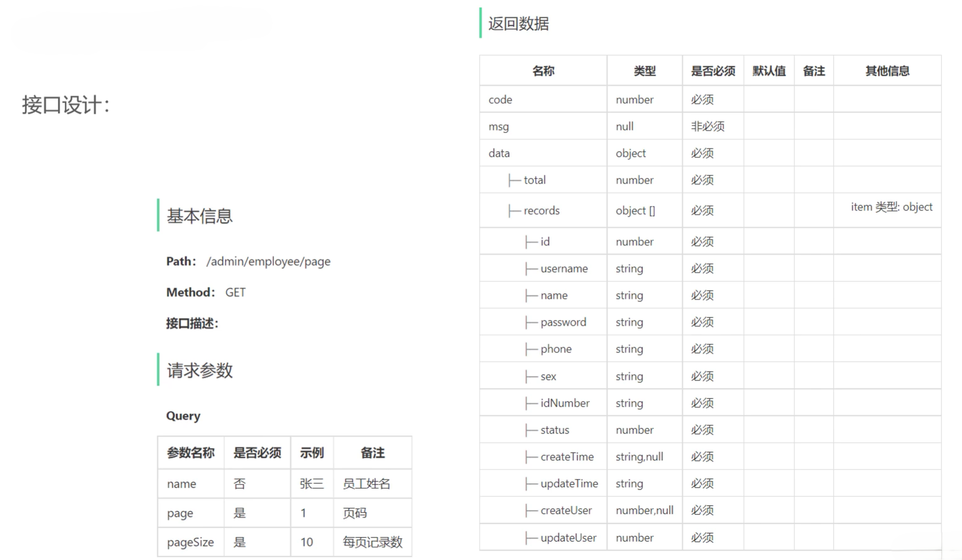Screen dimensions: 962x560
Task: Select the 返回数据 section heading
Action: pyautogui.click(x=518, y=23)
